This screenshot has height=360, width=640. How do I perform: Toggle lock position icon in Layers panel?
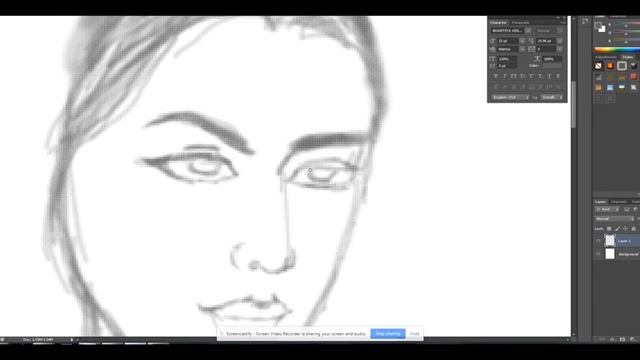[x=625, y=229]
